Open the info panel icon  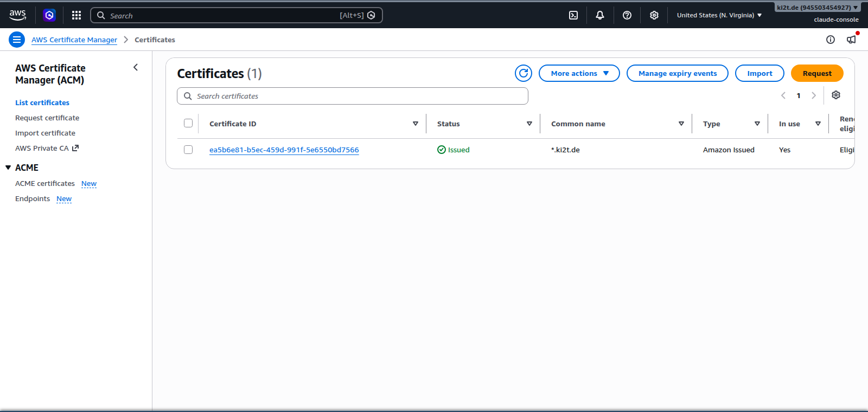pyautogui.click(x=831, y=40)
